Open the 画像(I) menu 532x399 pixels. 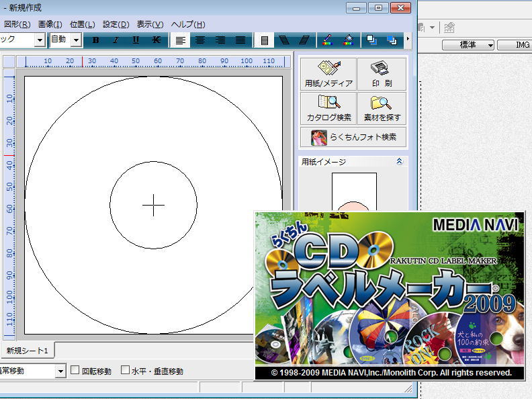(x=50, y=24)
